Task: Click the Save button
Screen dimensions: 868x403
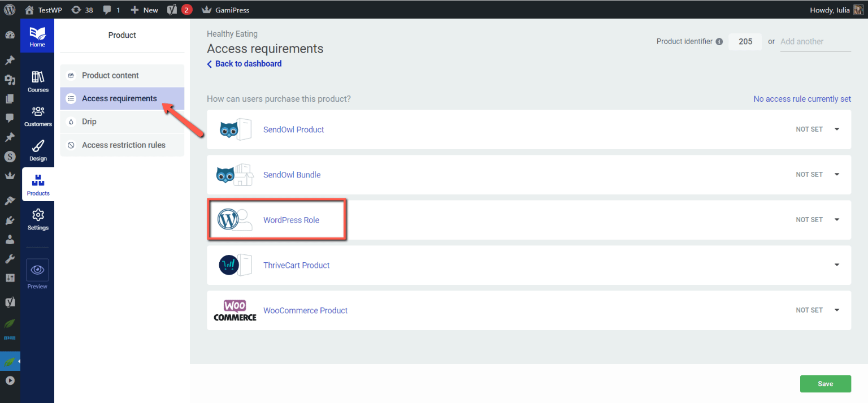Action: coord(825,384)
